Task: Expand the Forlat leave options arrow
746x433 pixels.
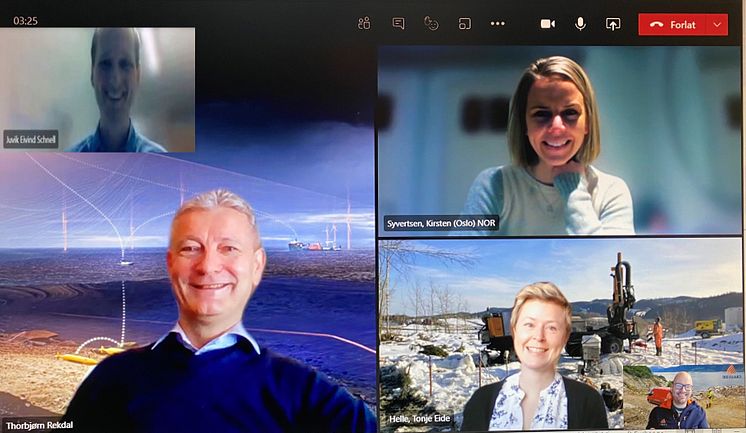Action: pyautogui.click(x=717, y=24)
